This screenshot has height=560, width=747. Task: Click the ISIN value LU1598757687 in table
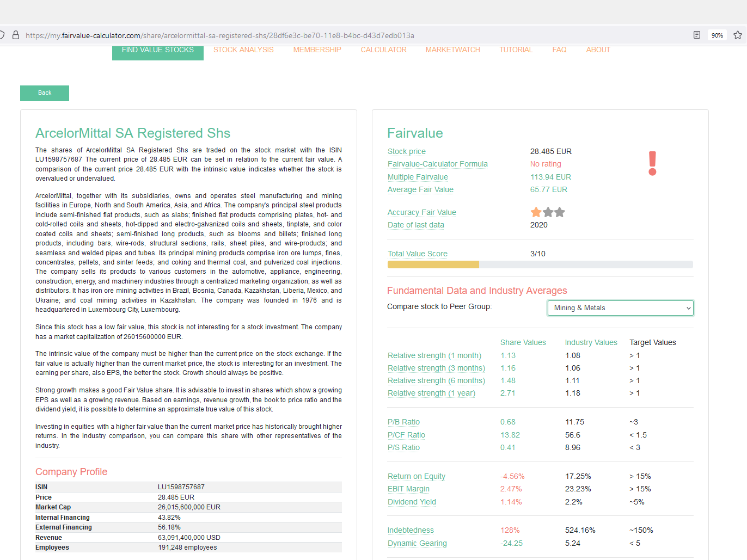[x=181, y=487]
